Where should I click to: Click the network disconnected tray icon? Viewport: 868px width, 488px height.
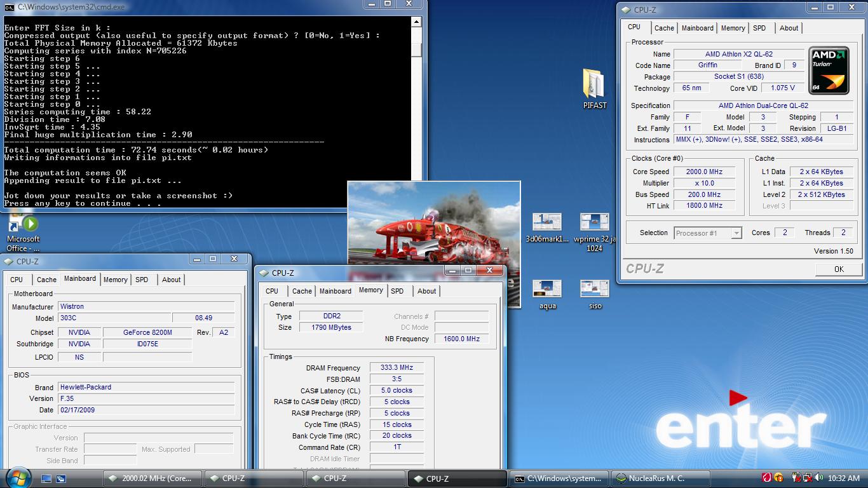pos(806,478)
